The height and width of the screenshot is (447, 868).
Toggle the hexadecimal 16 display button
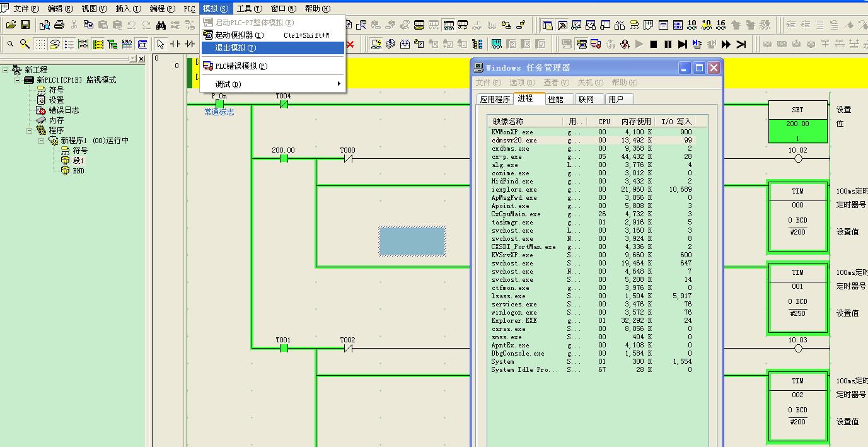[721, 25]
